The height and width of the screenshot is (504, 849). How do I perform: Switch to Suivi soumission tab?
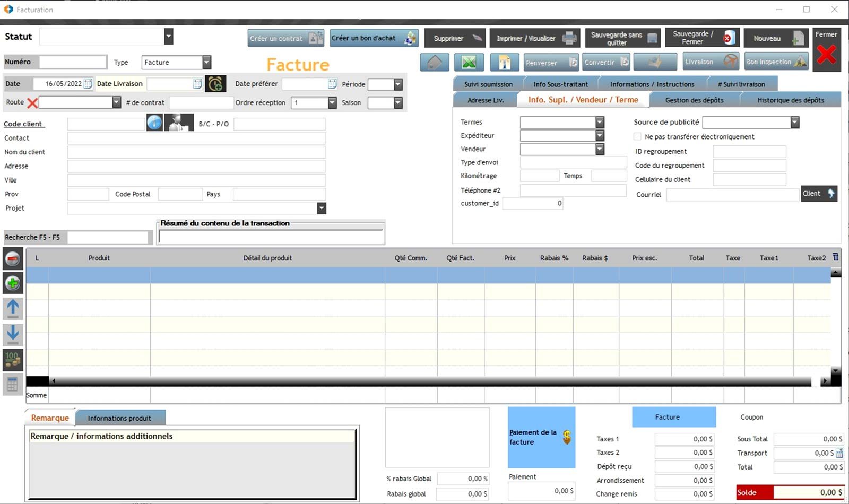click(x=488, y=84)
